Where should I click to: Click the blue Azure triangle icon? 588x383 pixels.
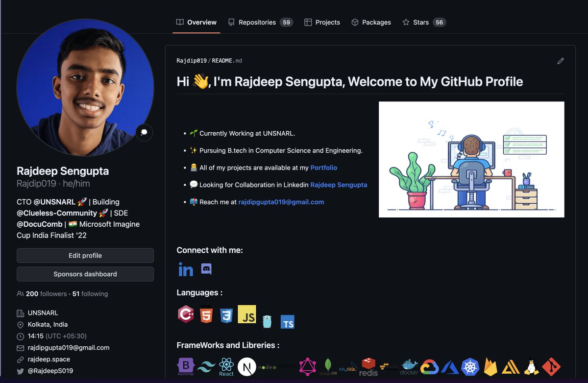point(450,367)
